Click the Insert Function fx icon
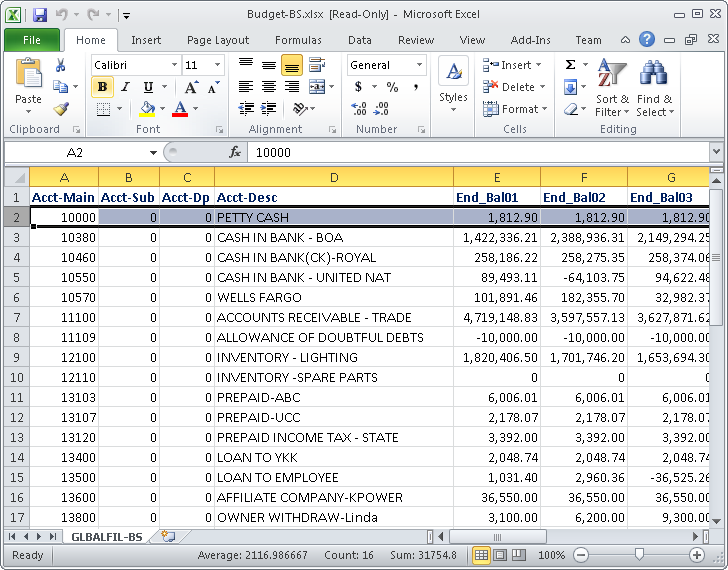The width and height of the screenshot is (728, 570). (x=235, y=152)
